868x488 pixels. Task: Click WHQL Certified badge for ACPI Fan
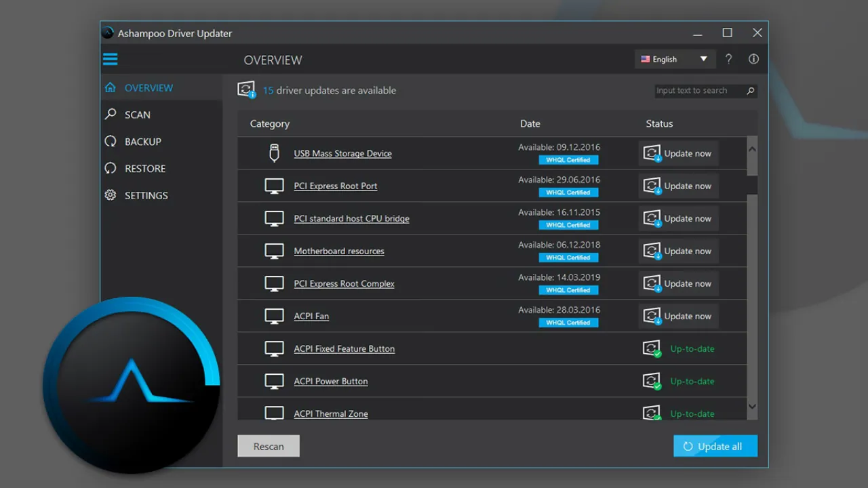pyautogui.click(x=568, y=323)
